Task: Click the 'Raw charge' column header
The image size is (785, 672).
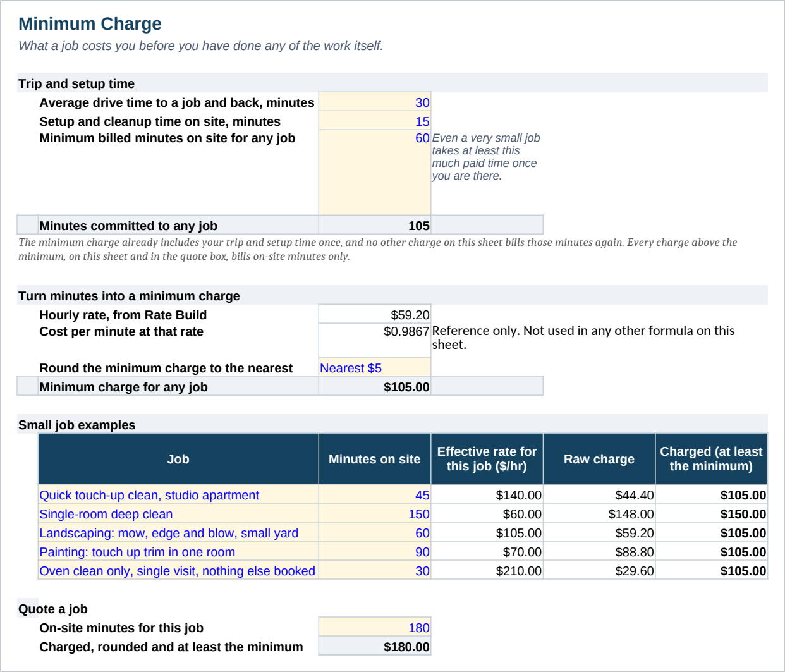Action: pyautogui.click(x=599, y=459)
